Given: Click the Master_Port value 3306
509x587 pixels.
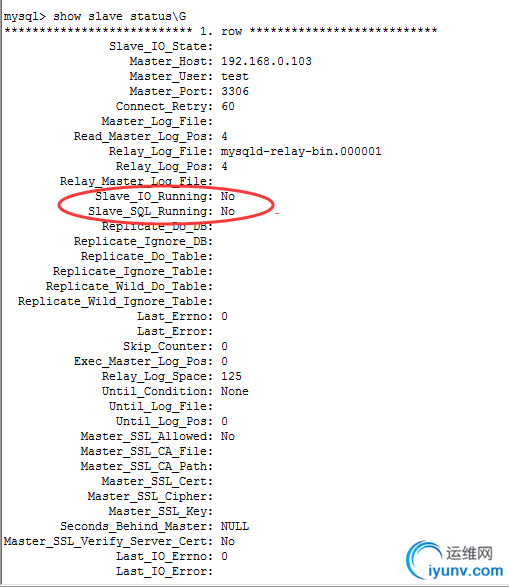Looking at the screenshot, I should tap(235, 91).
